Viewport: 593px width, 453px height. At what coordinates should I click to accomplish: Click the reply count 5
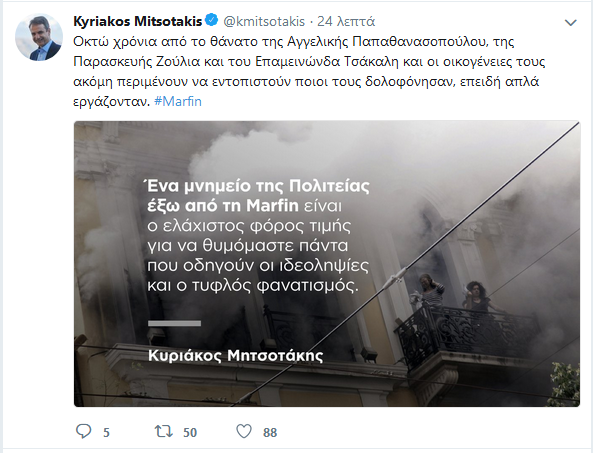[106, 432]
